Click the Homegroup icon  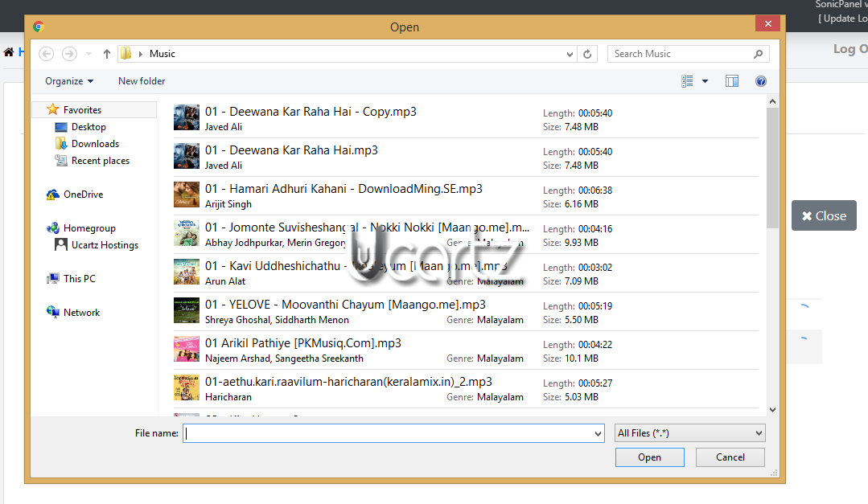[x=52, y=228]
